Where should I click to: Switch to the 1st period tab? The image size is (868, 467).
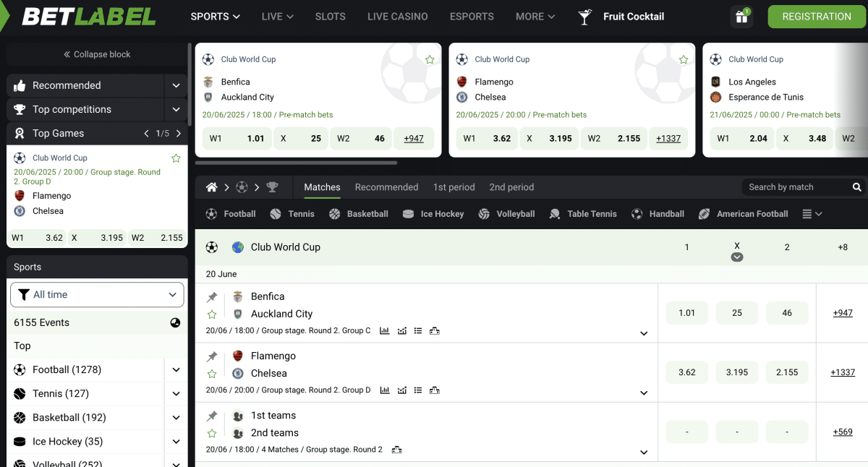[x=454, y=187]
